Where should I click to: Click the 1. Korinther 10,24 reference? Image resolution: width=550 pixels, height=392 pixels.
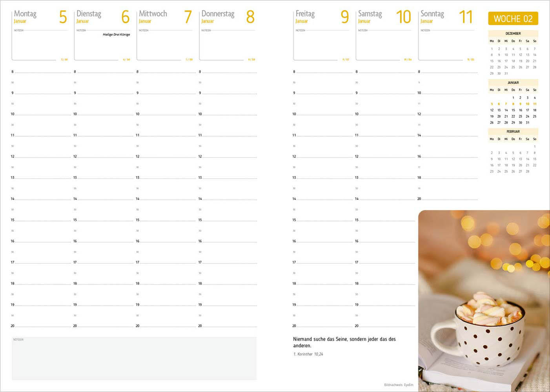(308, 354)
